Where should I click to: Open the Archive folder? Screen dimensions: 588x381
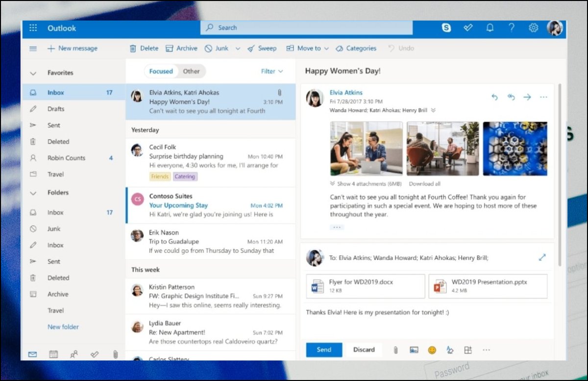pyautogui.click(x=73, y=294)
